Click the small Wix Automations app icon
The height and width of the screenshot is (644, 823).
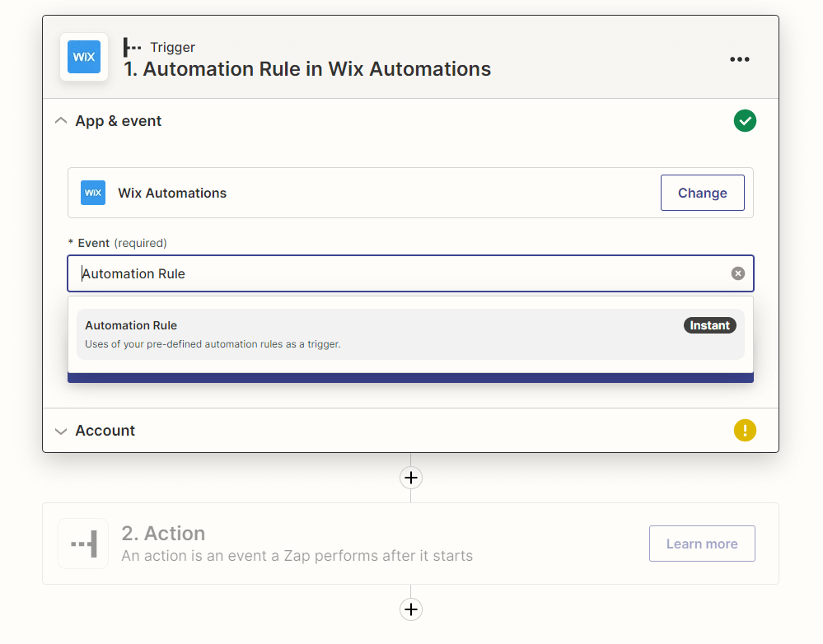pos(93,193)
